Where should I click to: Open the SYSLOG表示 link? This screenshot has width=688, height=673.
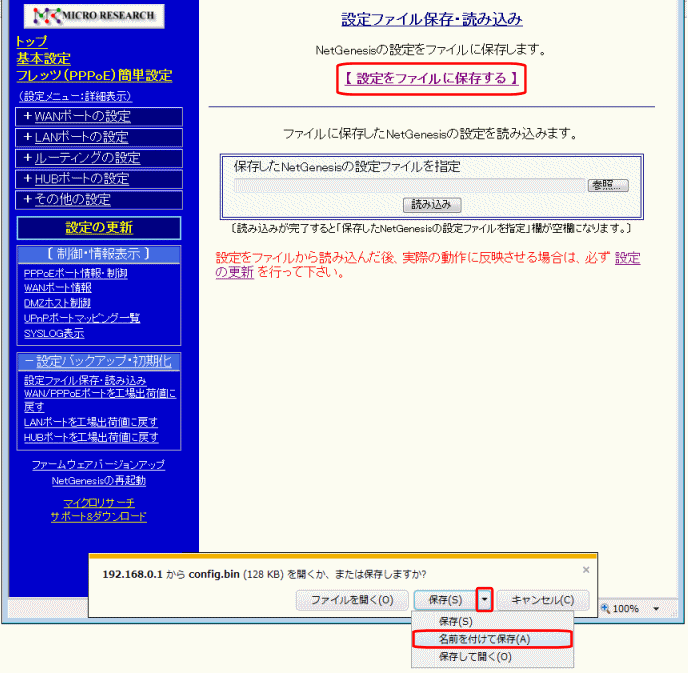point(54,333)
